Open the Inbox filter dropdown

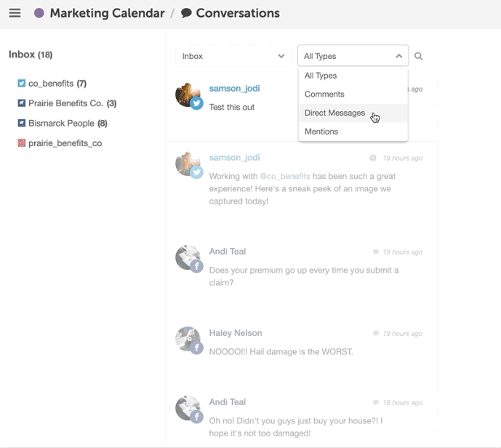(233, 56)
